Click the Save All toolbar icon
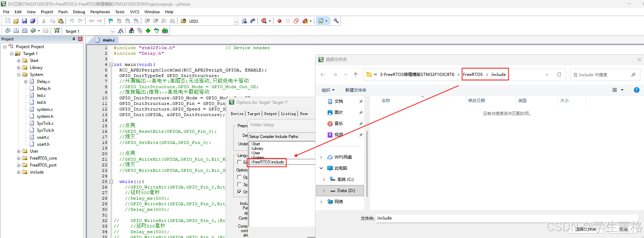The image size is (644, 238). [x=33, y=21]
